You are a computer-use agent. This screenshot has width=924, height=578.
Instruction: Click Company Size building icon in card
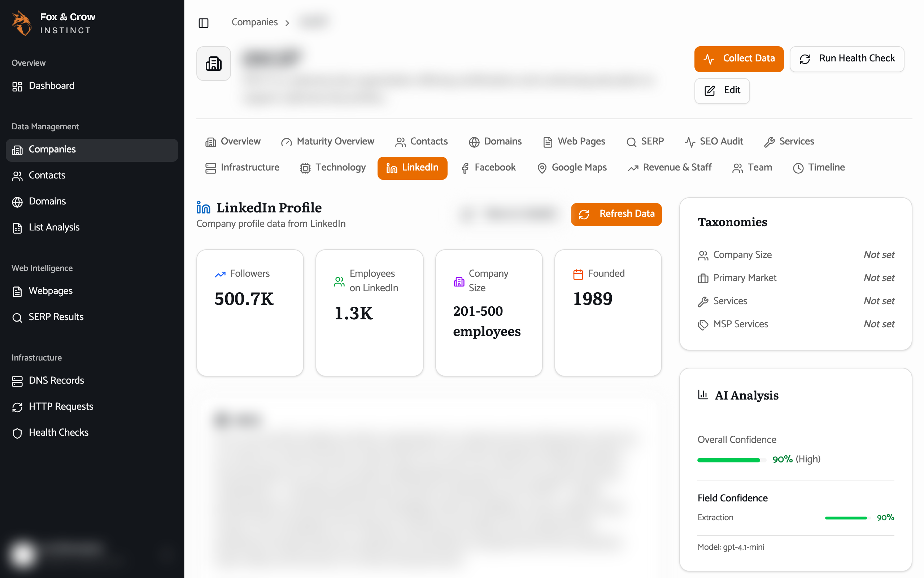[458, 282]
